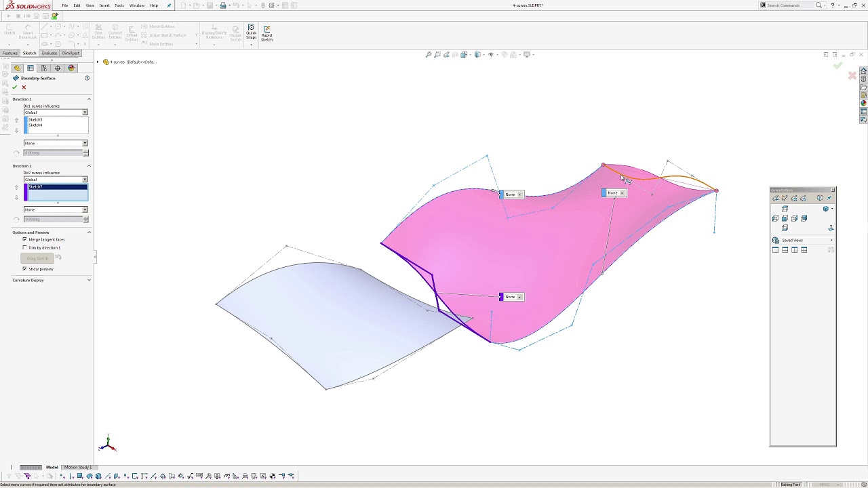Select Sketch4 in Direction 1 curves list
This screenshot has width=868, height=488.
click(35, 125)
